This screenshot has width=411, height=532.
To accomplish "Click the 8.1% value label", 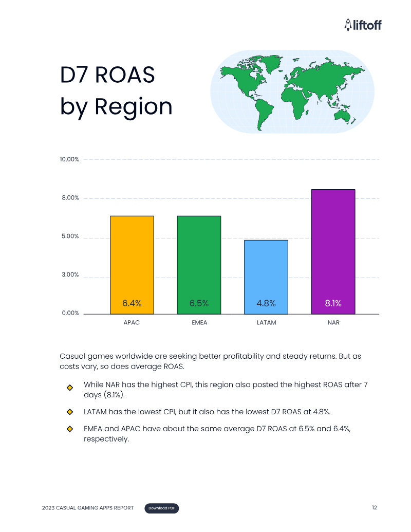I will [333, 303].
